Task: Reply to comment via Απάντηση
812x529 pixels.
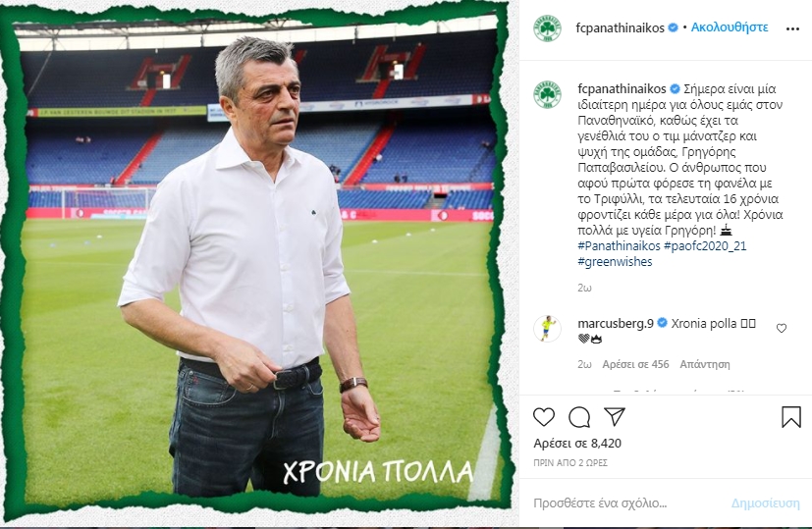Action: 705,364
